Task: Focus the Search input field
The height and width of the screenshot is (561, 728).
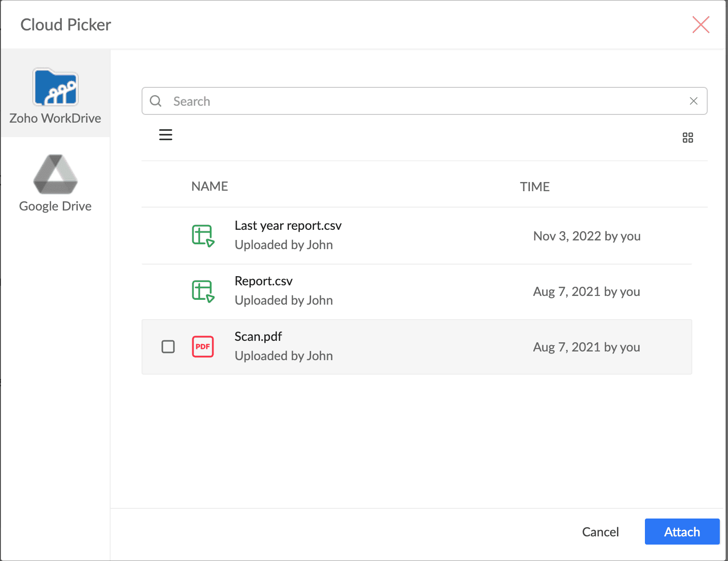Action: (425, 101)
